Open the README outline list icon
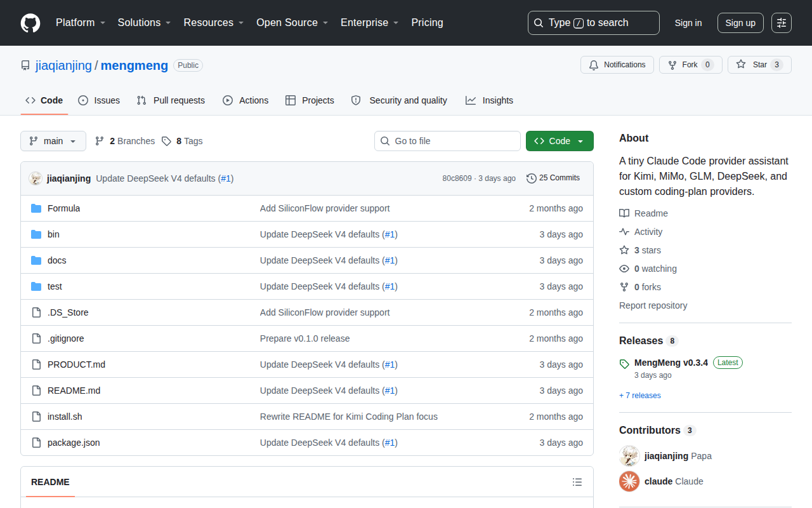The height and width of the screenshot is (508, 812). point(577,482)
